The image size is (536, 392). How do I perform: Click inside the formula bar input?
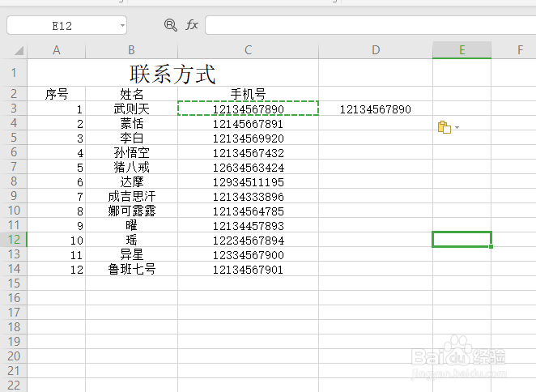[371, 25]
